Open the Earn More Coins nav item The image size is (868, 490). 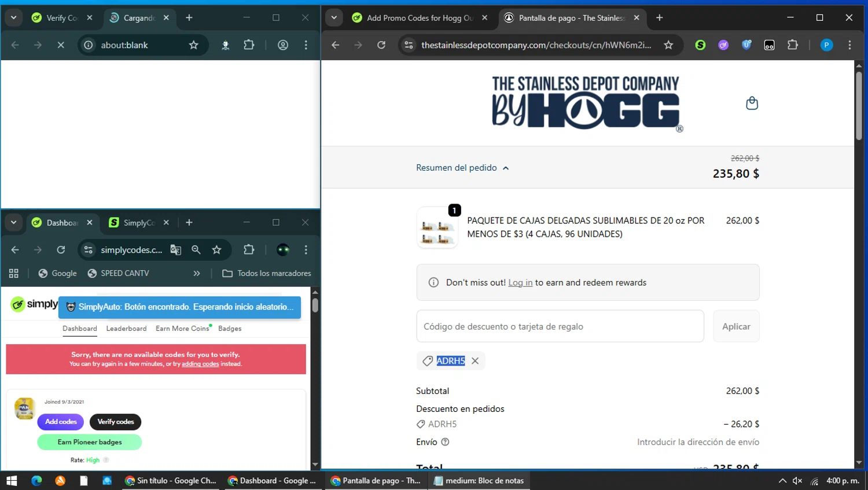coord(182,329)
